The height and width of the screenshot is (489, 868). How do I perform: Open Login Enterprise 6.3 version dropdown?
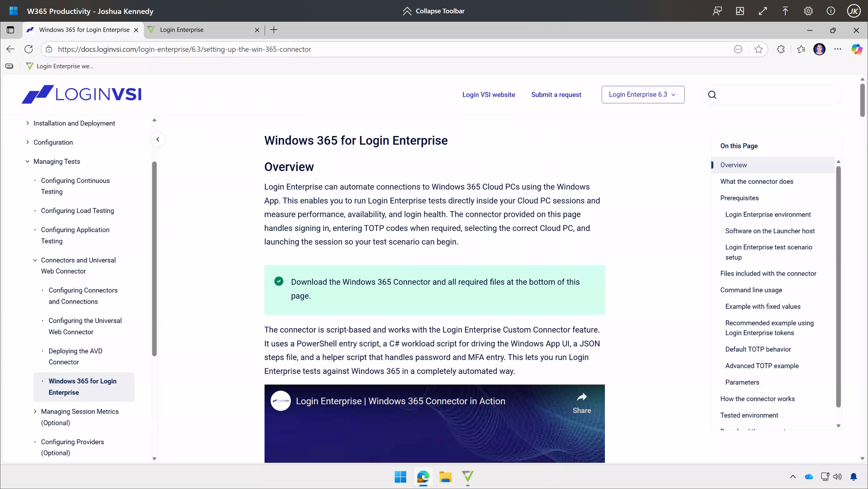click(x=643, y=95)
